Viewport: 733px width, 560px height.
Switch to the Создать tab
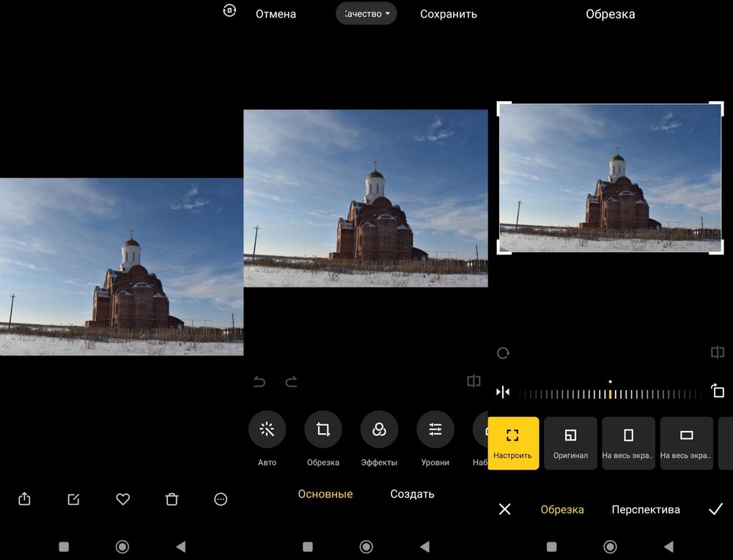pos(412,494)
